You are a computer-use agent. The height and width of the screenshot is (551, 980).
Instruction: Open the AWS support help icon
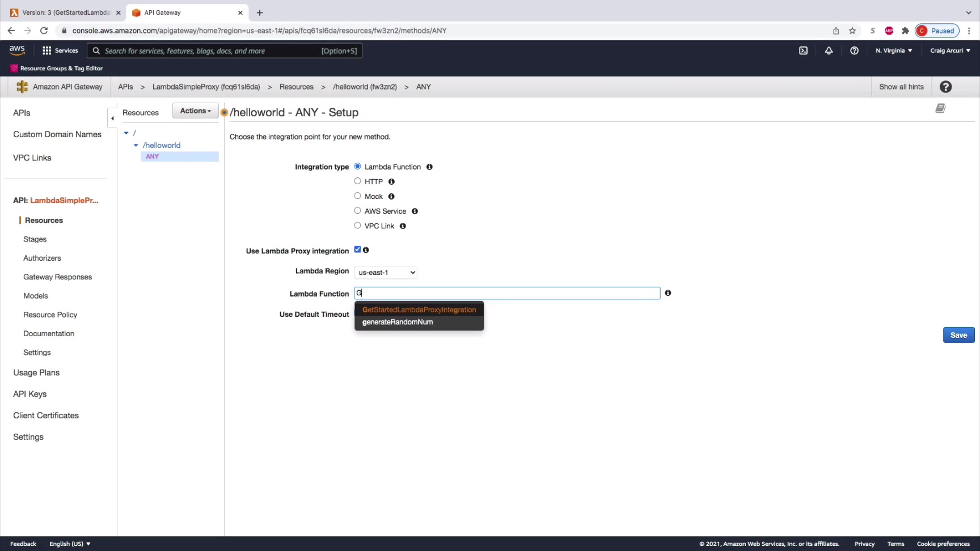tap(854, 50)
